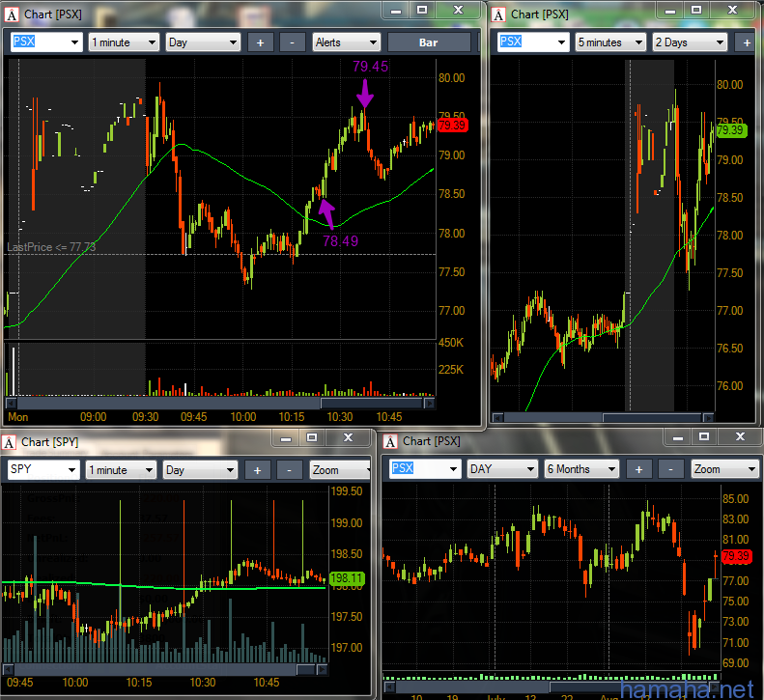
Task: Open the Alerts dropdown
Action: click(347, 42)
